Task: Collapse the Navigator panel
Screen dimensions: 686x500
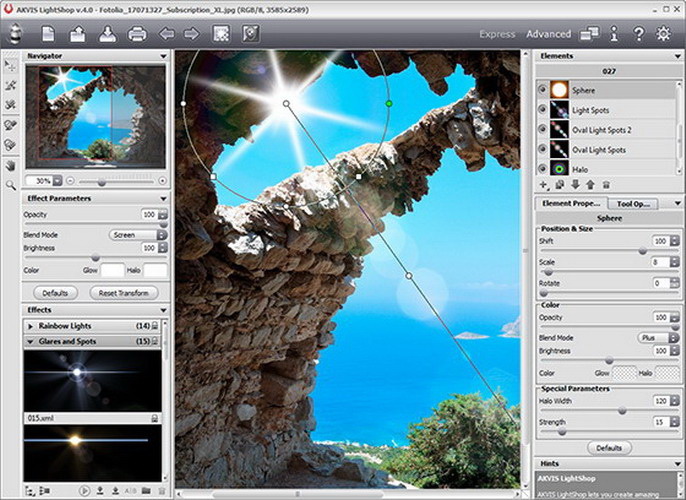Action: pos(163,56)
